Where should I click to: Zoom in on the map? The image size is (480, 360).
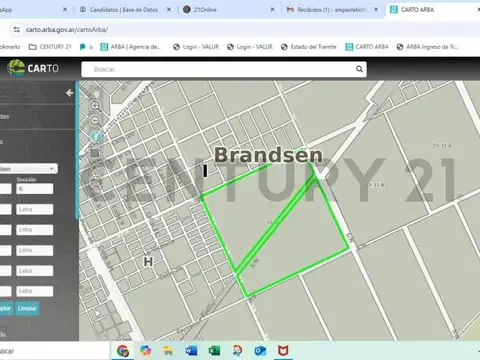[95, 106]
